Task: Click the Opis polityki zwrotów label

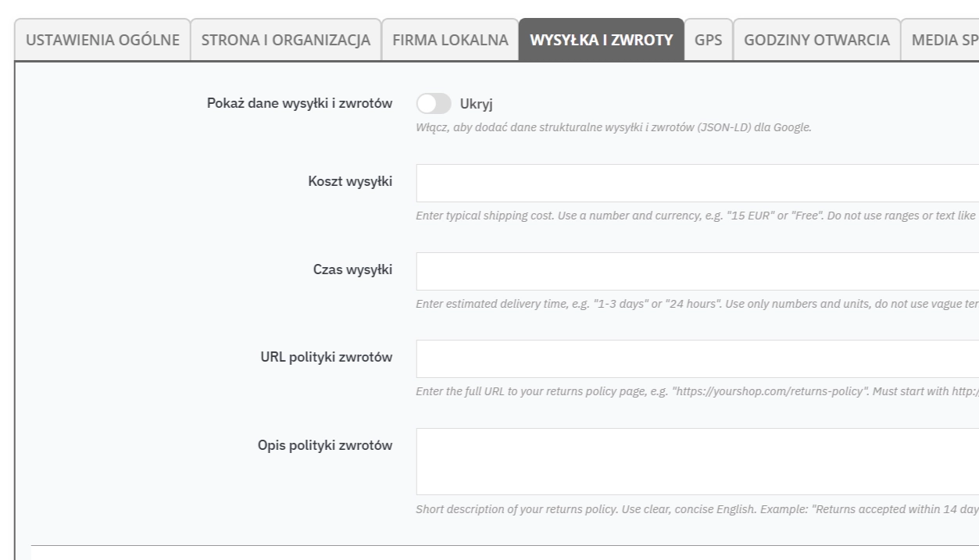Action: point(325,445)
